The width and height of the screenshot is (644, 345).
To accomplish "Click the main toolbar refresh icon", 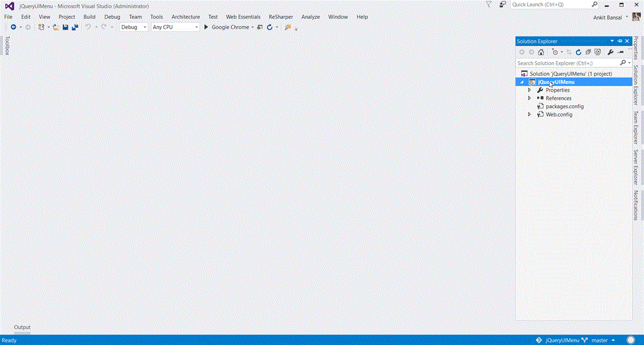I will [x=269, y=27].
